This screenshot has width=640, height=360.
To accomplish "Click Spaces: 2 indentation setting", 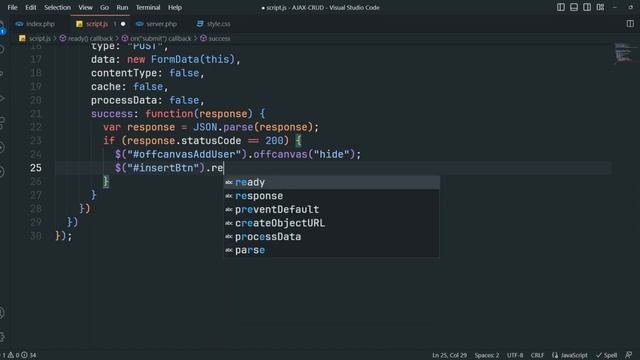I will [x=487, y=355].
